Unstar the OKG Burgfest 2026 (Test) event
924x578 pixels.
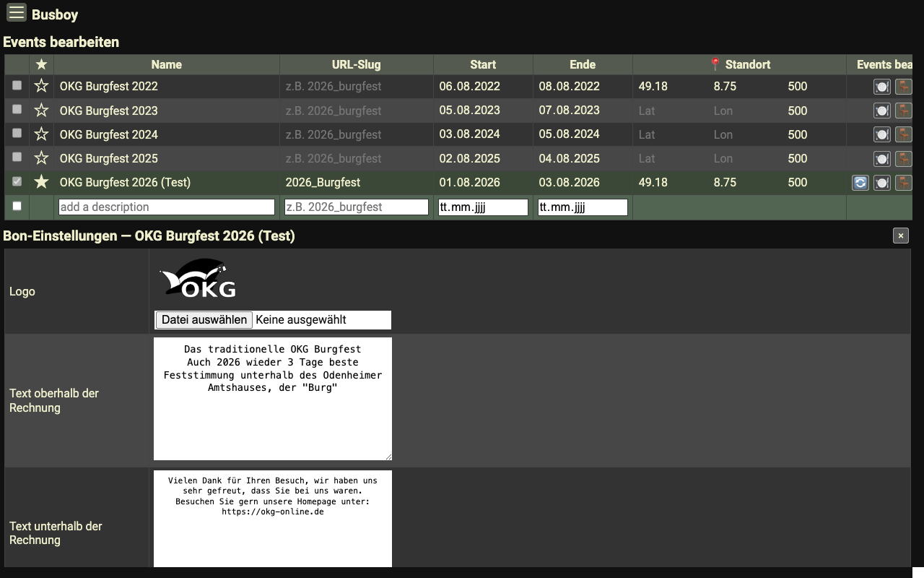41,182
